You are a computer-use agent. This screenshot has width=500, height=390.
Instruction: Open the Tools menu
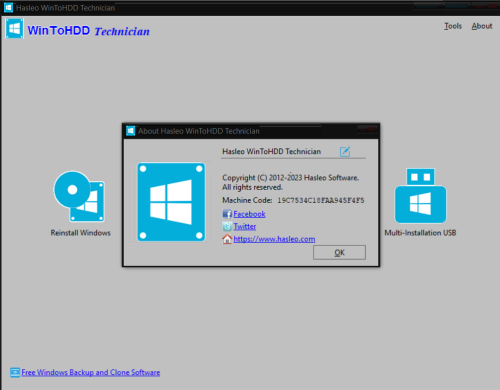tap(453, 26)
